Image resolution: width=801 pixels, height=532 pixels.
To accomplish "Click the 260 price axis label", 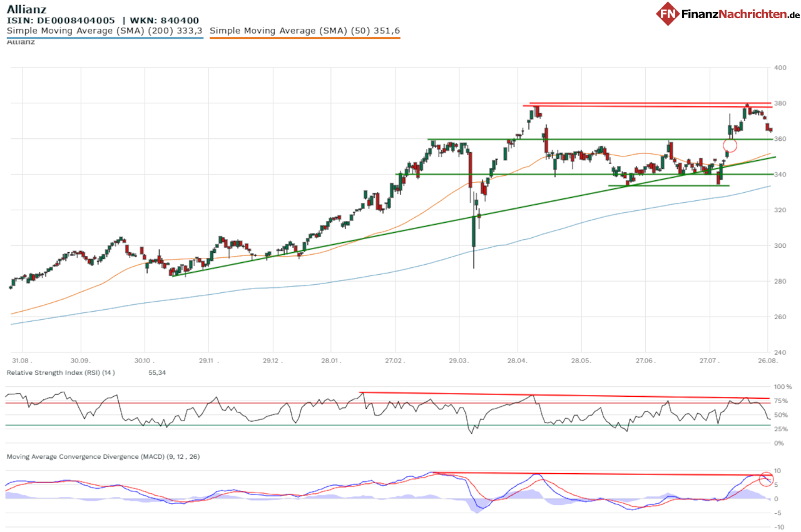I will tap(780, 317).
